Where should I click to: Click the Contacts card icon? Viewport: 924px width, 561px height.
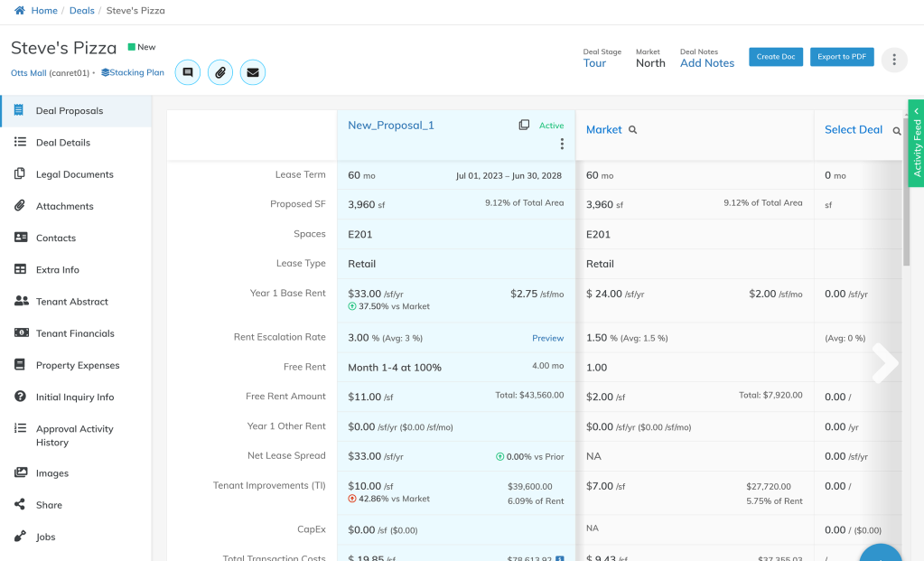coord(21,237)
